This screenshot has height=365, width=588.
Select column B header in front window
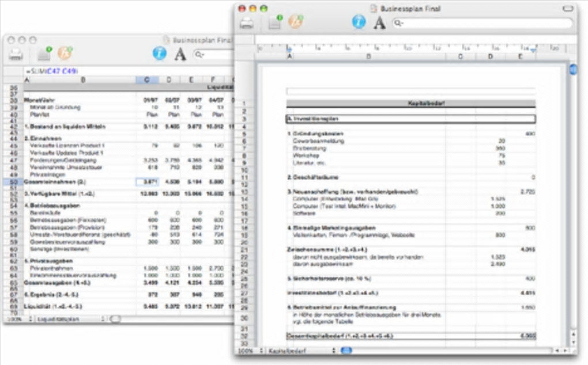(x=368, y=56)
